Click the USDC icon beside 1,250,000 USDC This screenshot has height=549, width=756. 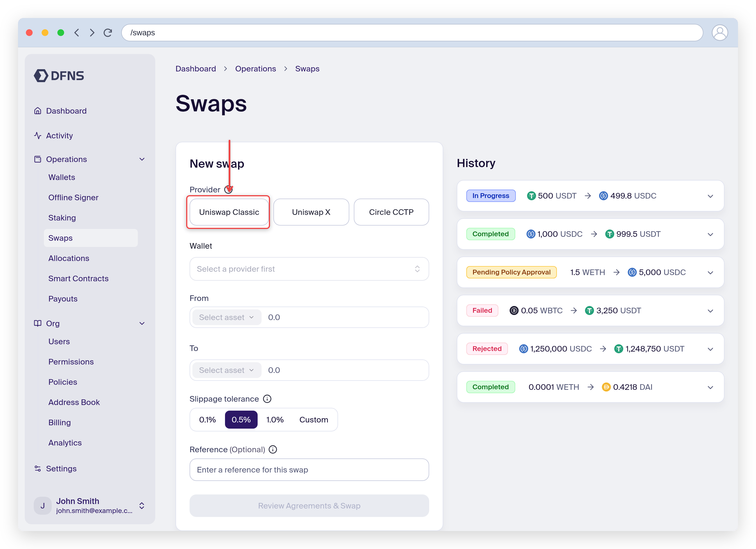[x=524, y=349]
